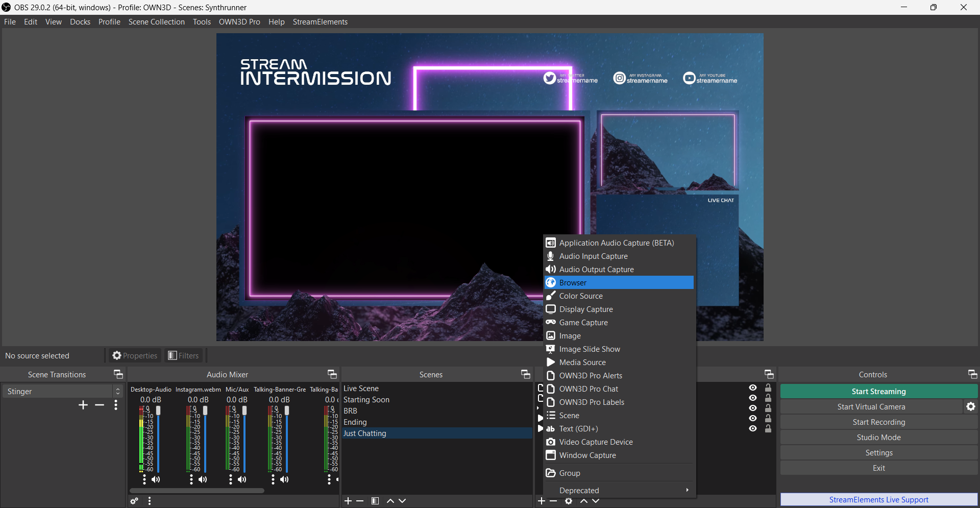Screen dimensions: 980x508
Task: Click the Start Streaming button
Action: pyautogui.click(x=878, y=391)
